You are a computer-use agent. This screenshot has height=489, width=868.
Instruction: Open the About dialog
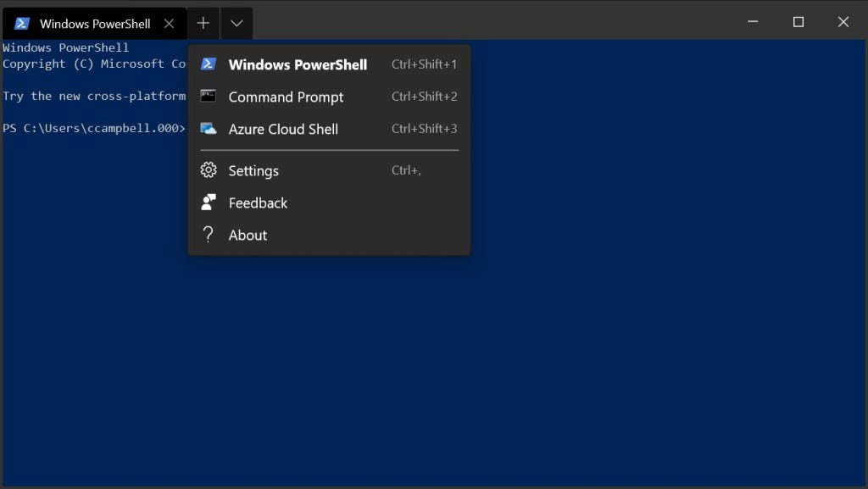(x=247, y=235)
